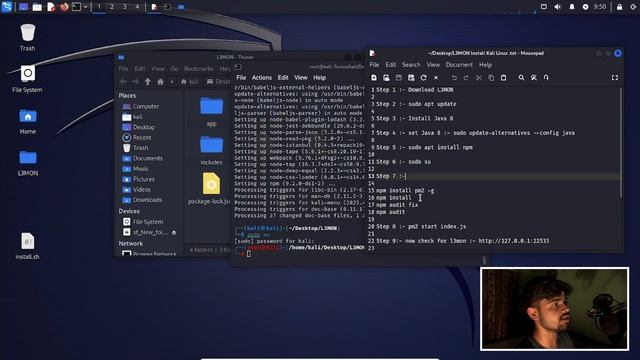Open Mousepad Search menu
Viewport: 640px width, 360px height.
pyautogui.click(x=411, y=65)
